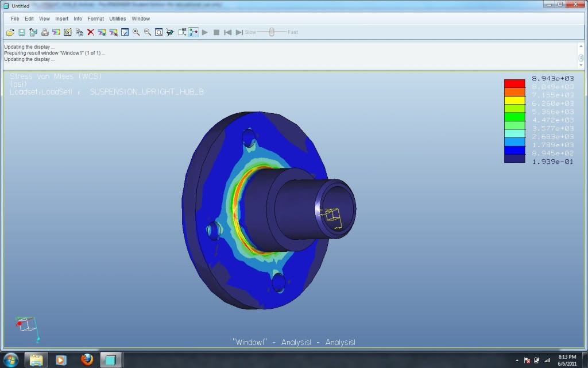This screenshot has width=588, height=368.
Task: Zoom in on the hub model
Action: (135, 32)
